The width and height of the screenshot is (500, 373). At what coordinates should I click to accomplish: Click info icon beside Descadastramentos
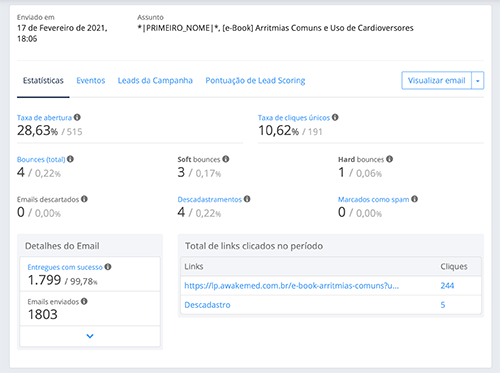[x=247, y=199]
